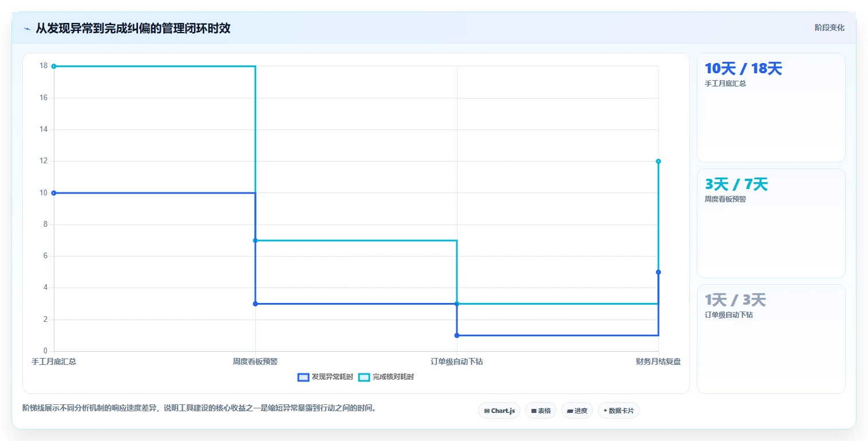Click the 订单级自动下钻 x-axis label
868x441 pixels.
457,361
